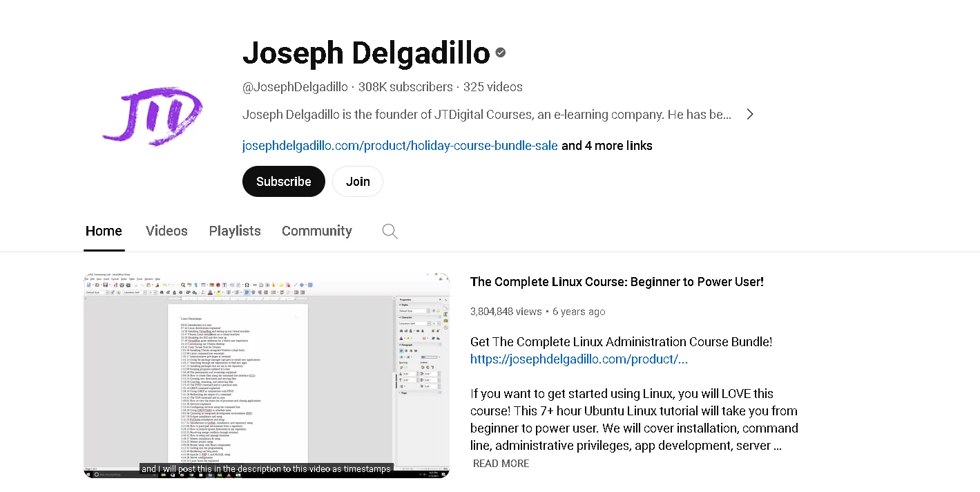The image size is (980, 492).
Task: Open "The Complete Linux Course" video title
Action: pos(617,282)
